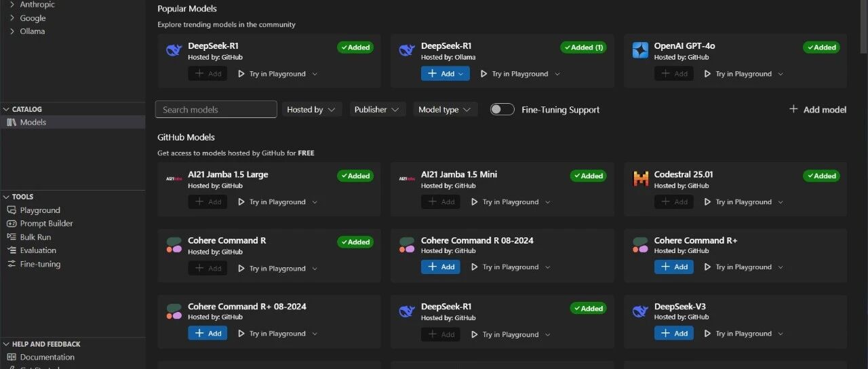Image resolution: width=868 pixels, height=369 pixels.
Task: Open the Publisher filter dropdown
Action: tap(378, 109)
